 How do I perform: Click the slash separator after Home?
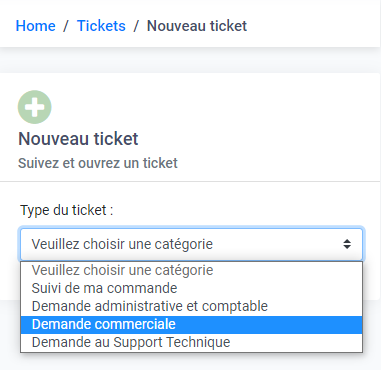click(66, 26)
